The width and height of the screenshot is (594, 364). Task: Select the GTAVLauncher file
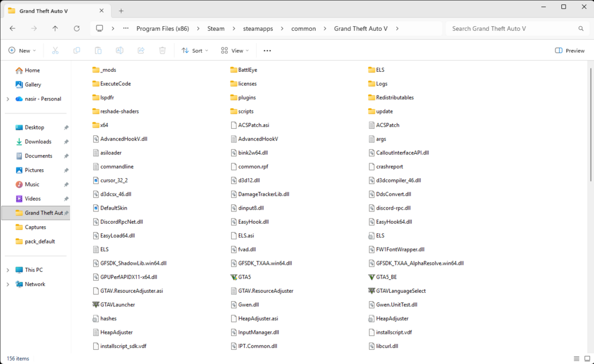(113, 305)
